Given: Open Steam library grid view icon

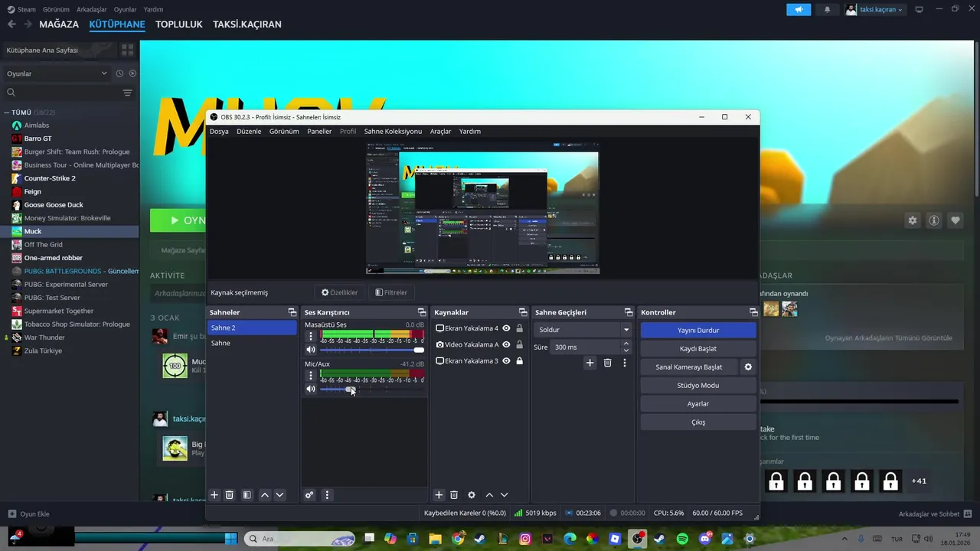Looking at the screenshot, I should coord(127,50).
